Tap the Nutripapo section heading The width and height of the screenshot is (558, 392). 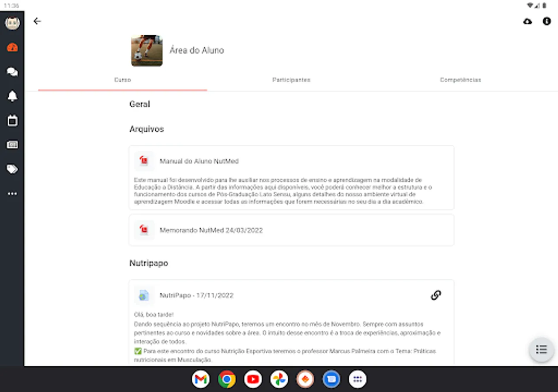tap(149, 263)
